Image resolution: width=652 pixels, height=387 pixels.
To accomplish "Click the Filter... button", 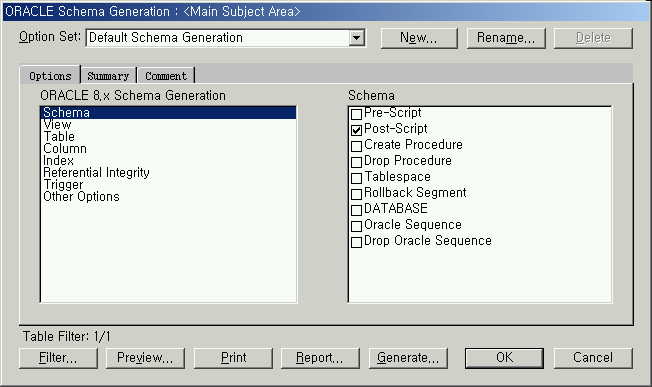I will click(58, 358).
